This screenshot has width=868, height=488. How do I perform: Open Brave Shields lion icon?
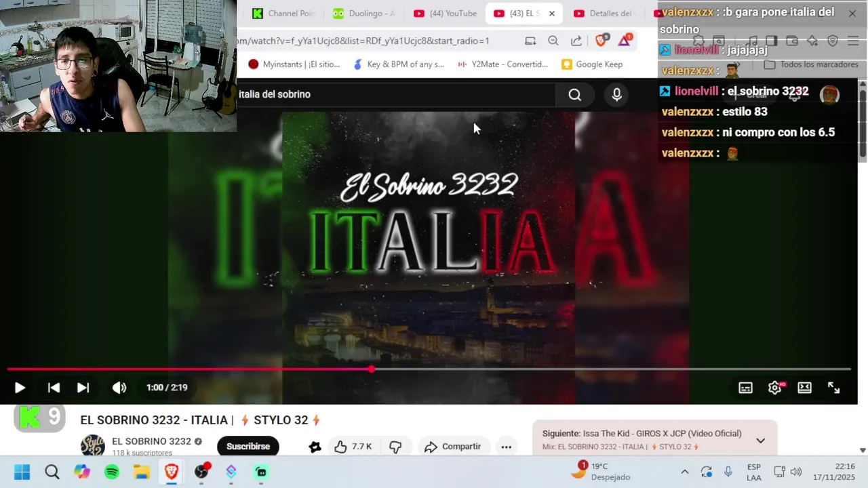coord(601,40)
